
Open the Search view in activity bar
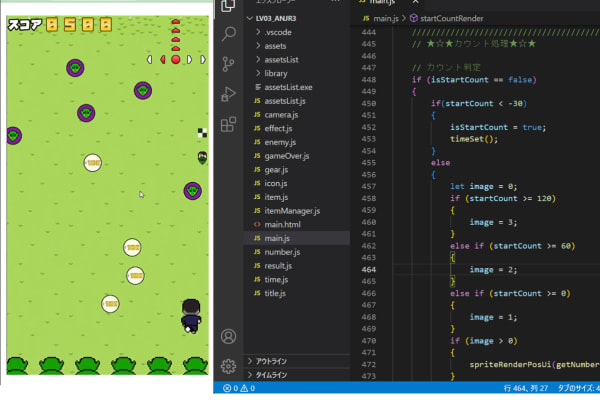[x=228, y=36]
